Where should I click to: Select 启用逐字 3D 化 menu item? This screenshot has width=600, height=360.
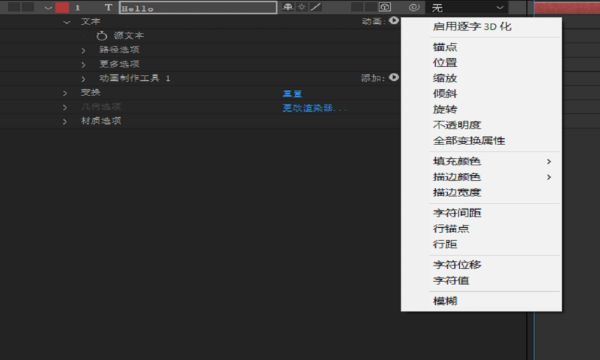pyautogui.click(x=481, y=26)
